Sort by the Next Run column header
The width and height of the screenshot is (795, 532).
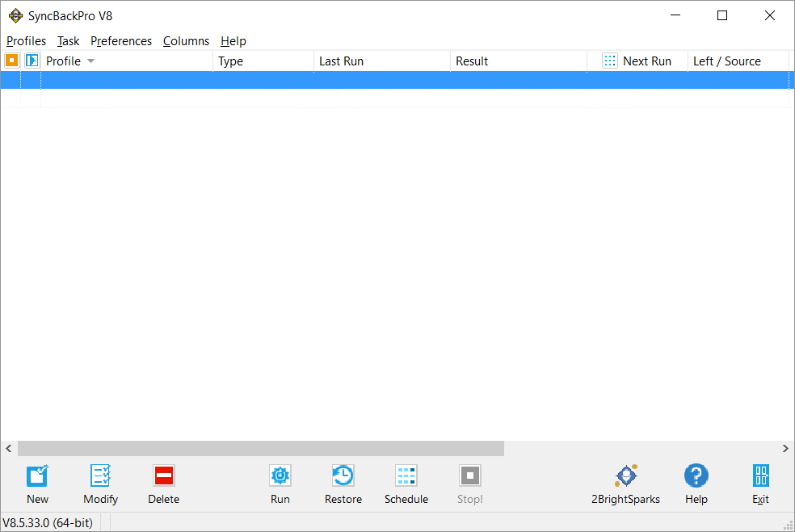point(637,61)
